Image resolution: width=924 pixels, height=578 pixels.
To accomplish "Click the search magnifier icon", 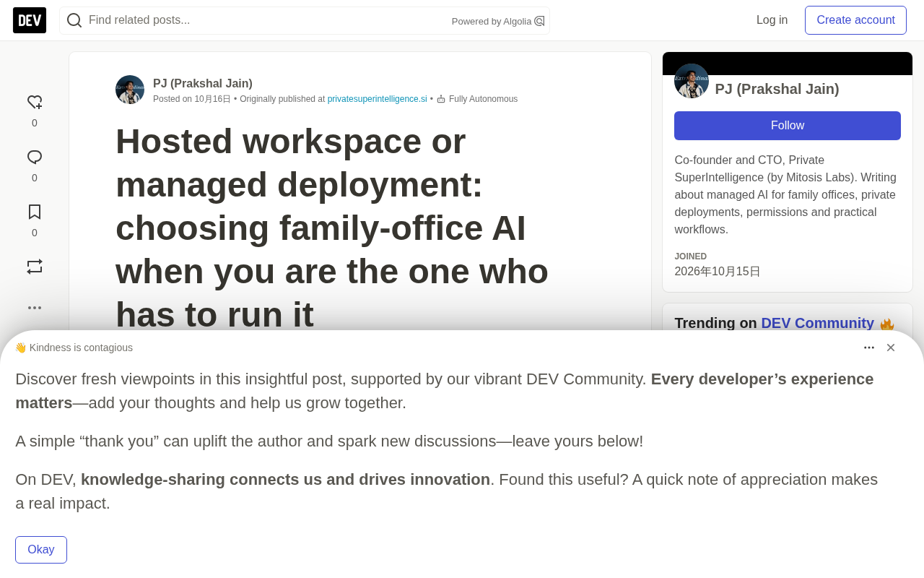I will tap(74, 20).
